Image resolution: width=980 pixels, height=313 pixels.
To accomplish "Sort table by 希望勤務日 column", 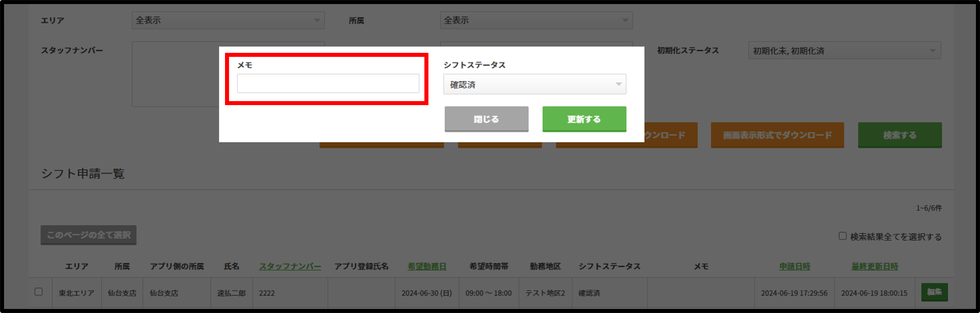I will pos(427,266).
